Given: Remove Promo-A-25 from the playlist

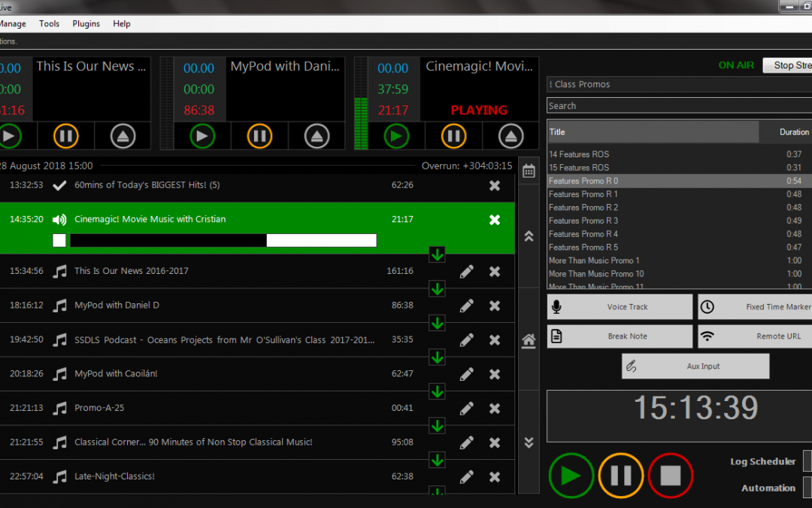Looking at the screenshot, I should pyautogui.click(x=495, y=409).
